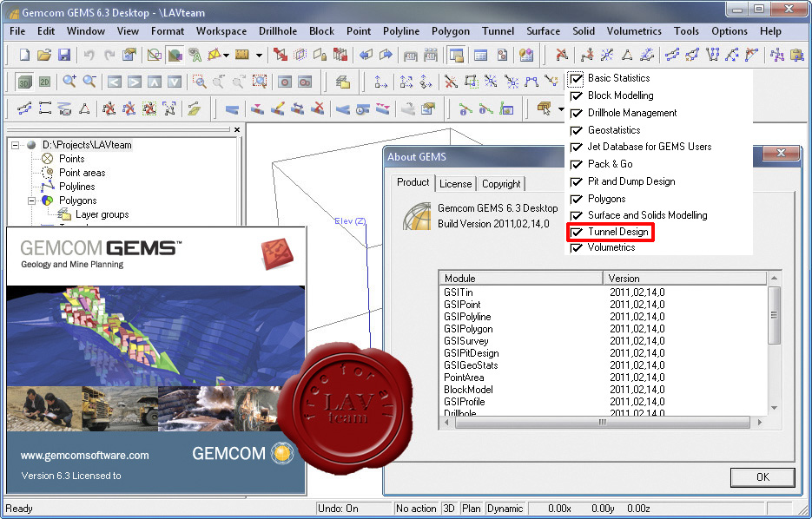
Task: Click module list scroll down arrow
Action: coord(774,408)
